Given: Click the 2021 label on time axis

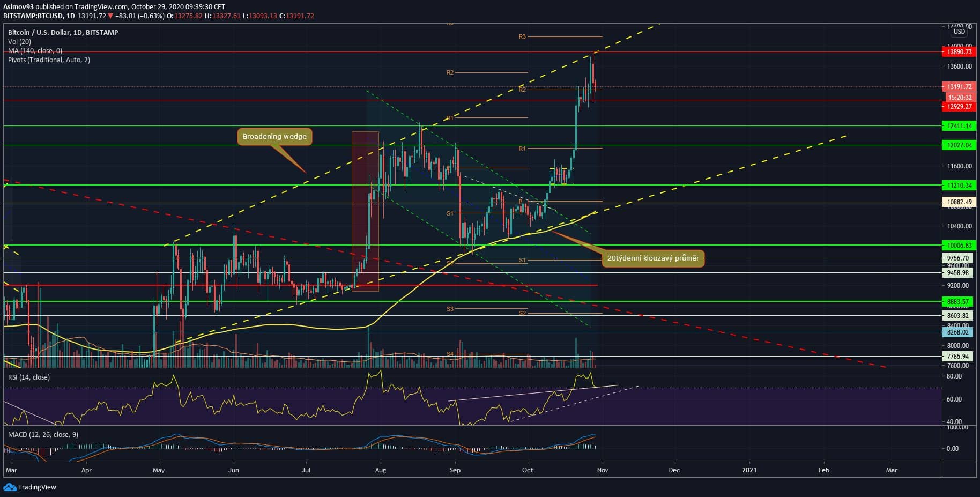Looking at the screenshot, I should [x=749, y=470].
